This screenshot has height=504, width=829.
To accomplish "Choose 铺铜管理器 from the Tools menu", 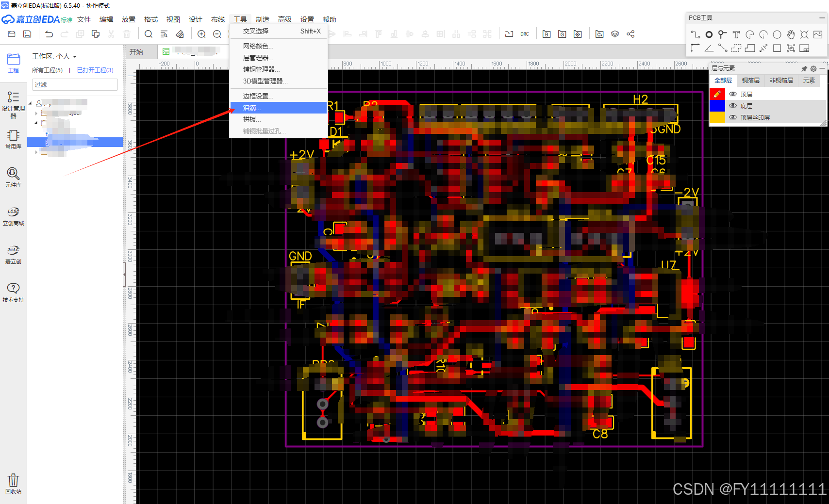I will coord(279,69).
